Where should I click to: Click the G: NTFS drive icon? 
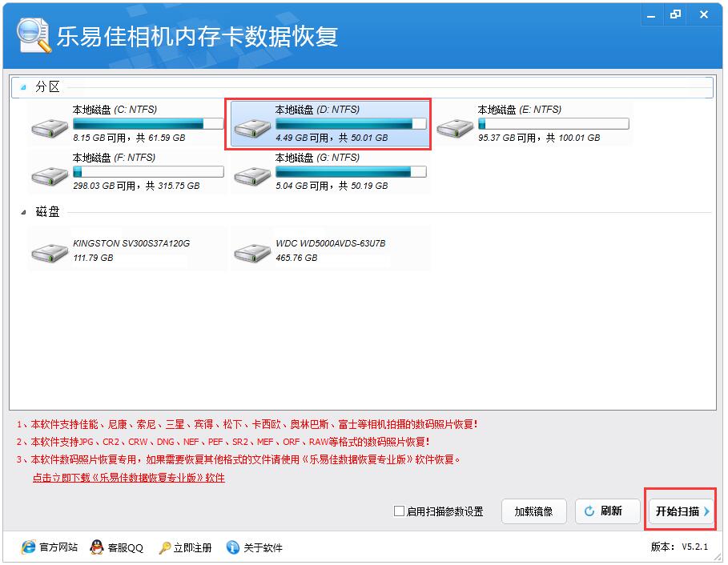[x=252, y=177]
